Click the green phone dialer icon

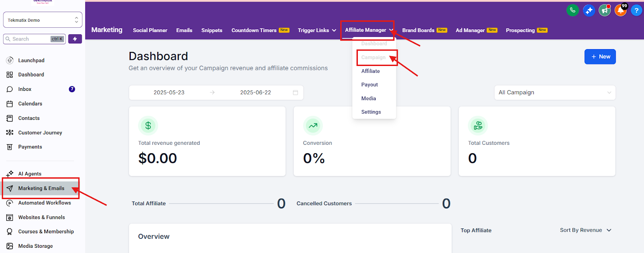tap(572, 10)
